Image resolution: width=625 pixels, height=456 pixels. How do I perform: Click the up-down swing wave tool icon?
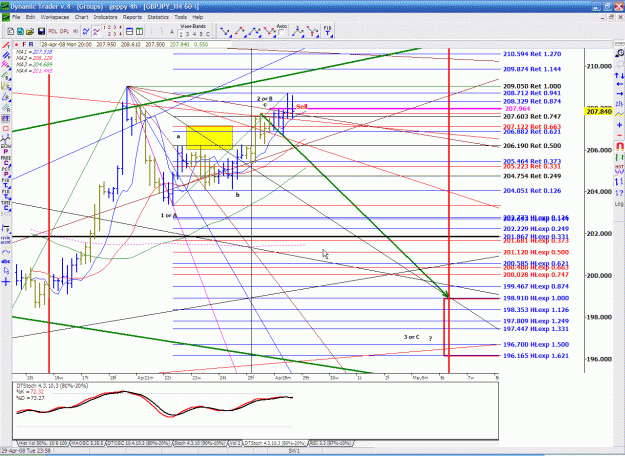click(240, 31)
